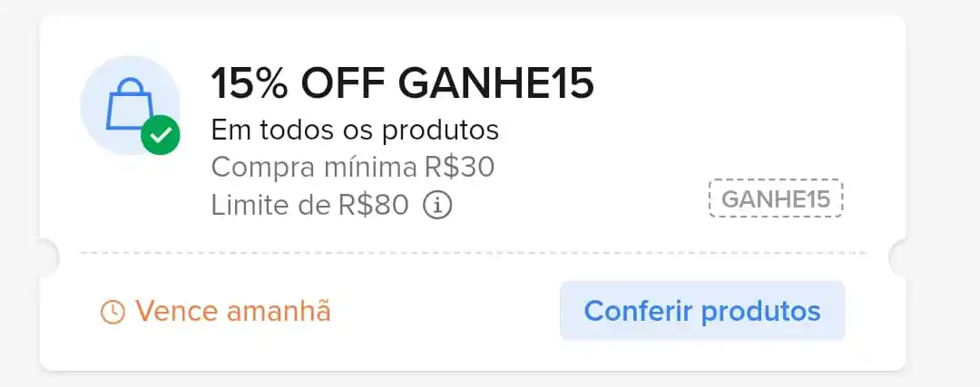
Task: Click the left ticket notch cutout
Action: point(49,257)
